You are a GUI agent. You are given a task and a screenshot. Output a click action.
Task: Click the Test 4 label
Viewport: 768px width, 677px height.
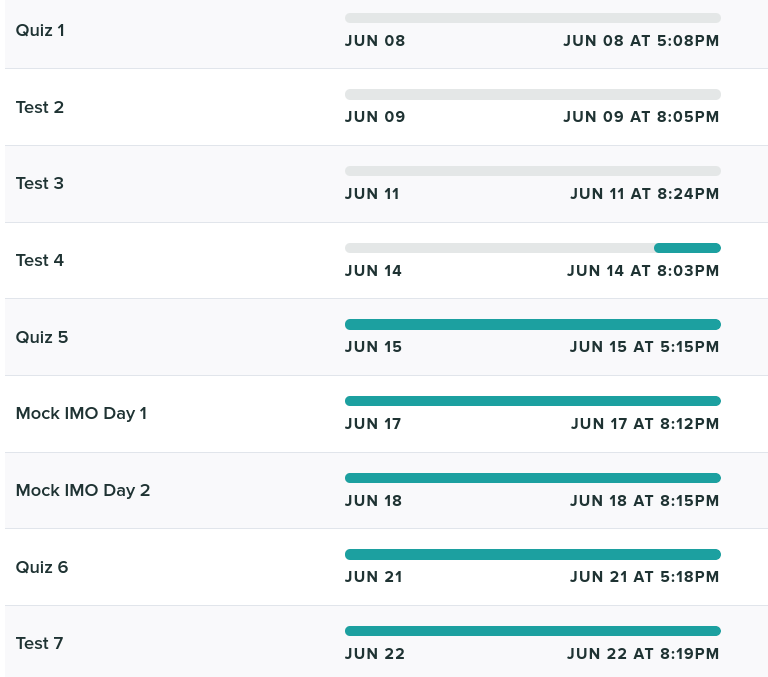40,260
